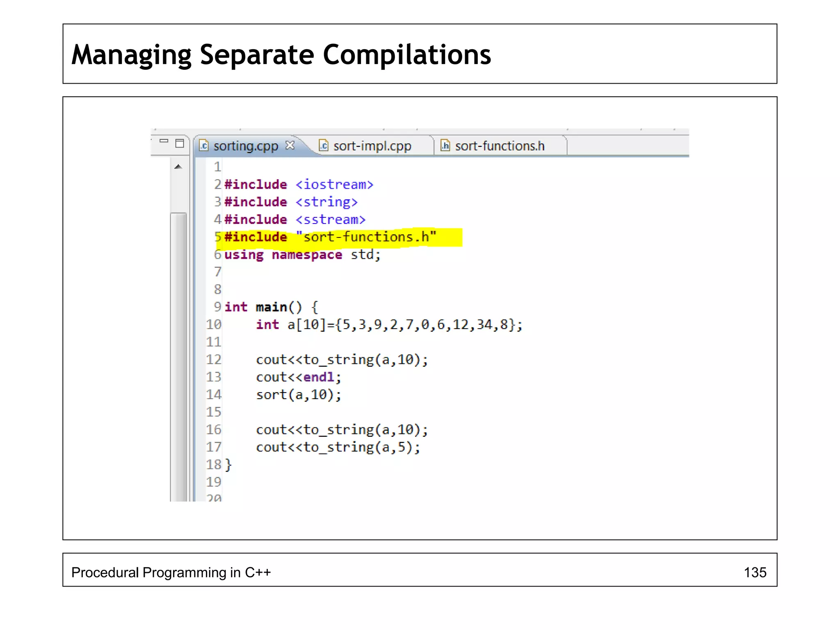Open the sort-impl.cpp tab
This screenshot has width=840, height=630.
[x=372, y=146]
